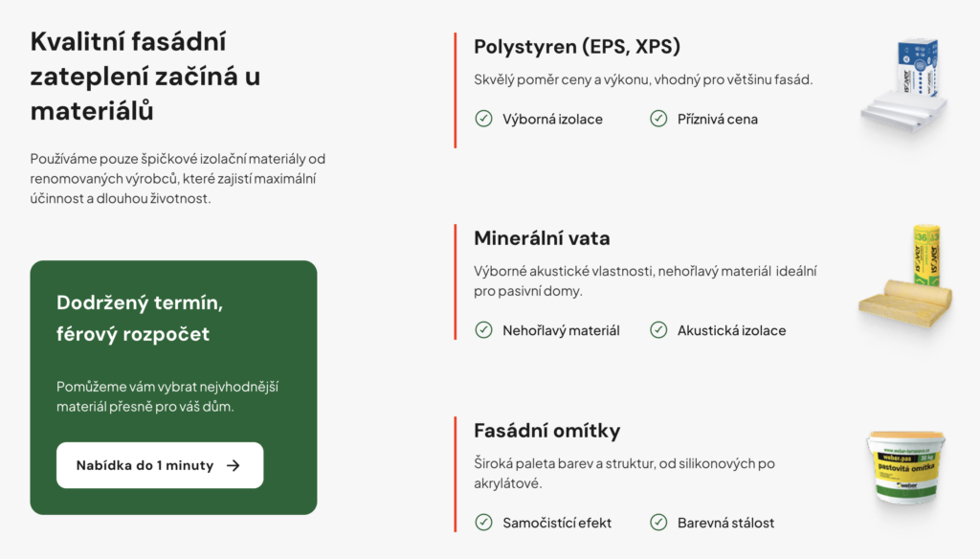Select the Minerální vata heading

pyautogui.click(x=542, y=238)
